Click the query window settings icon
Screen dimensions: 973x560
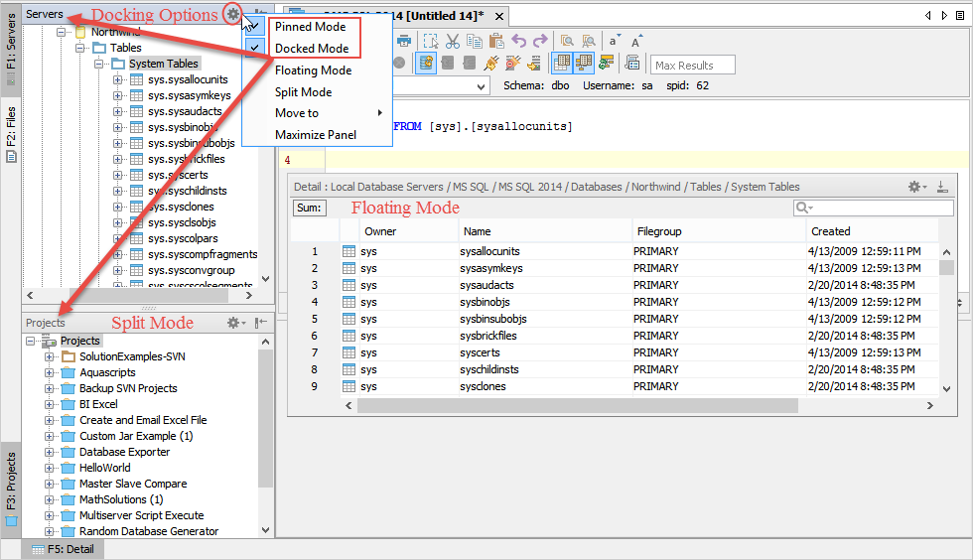632,63
